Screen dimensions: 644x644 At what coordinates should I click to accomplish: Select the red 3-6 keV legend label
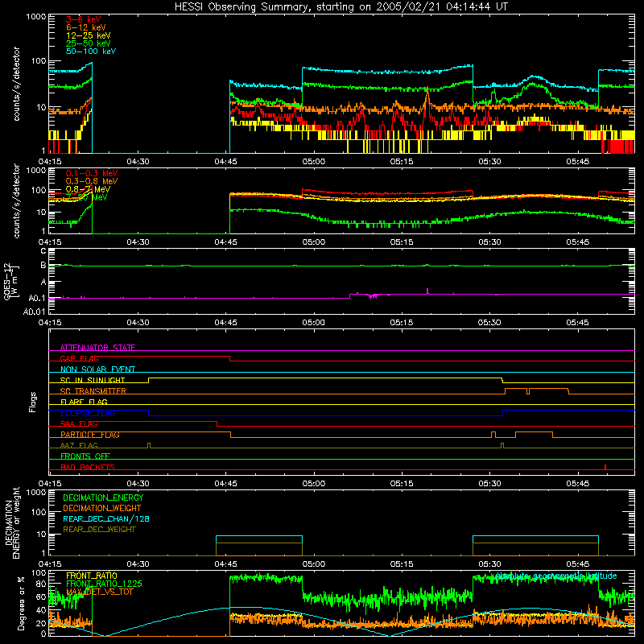click(x=83, y=19)
